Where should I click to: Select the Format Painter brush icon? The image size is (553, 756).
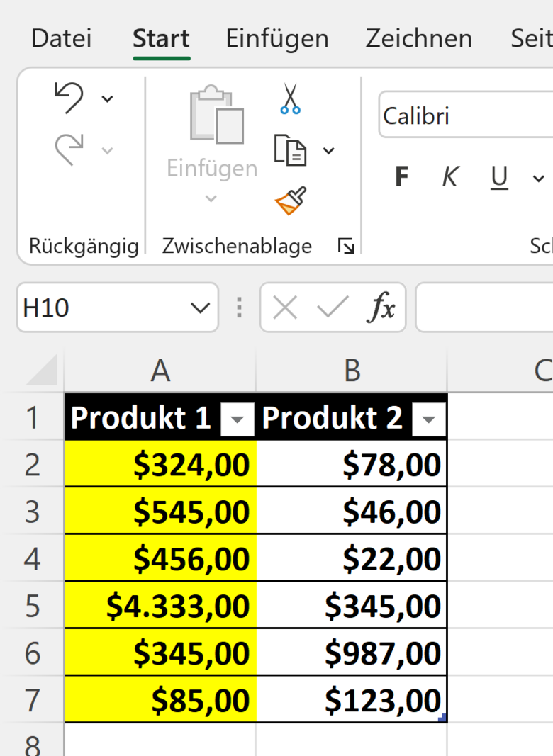coord(291,200)
